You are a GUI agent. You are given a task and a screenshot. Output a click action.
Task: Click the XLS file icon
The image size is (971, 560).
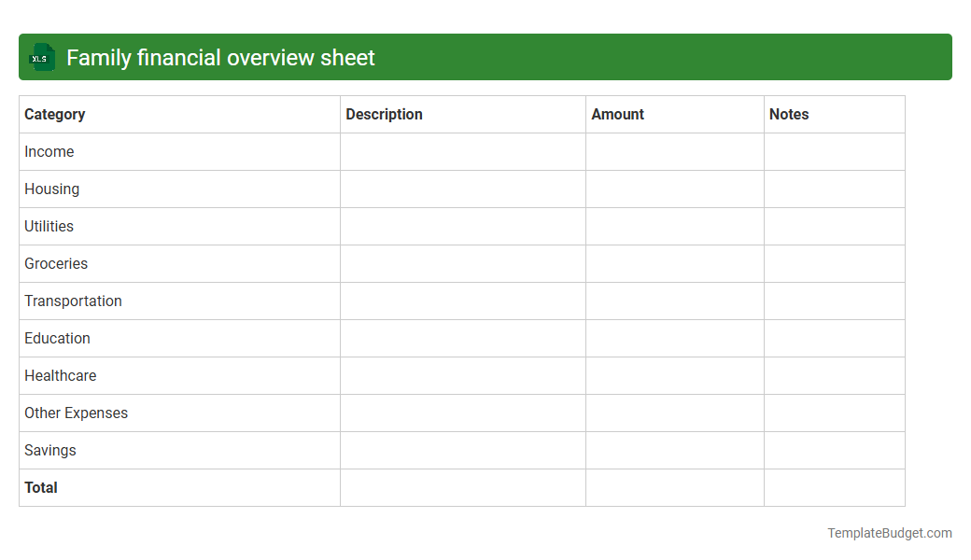tap(41, 57)
